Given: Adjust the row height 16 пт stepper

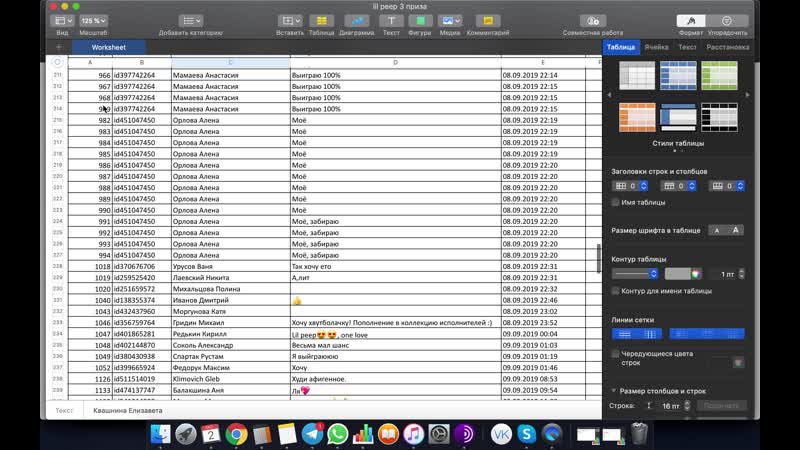Looking at the screenshot, I should [687, 406].
